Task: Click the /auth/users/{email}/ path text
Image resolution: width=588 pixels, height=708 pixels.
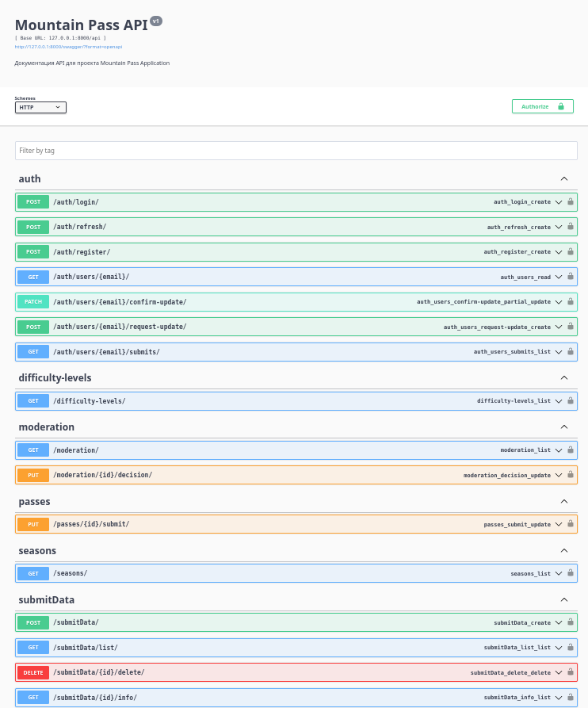Action: coord(91,277)
